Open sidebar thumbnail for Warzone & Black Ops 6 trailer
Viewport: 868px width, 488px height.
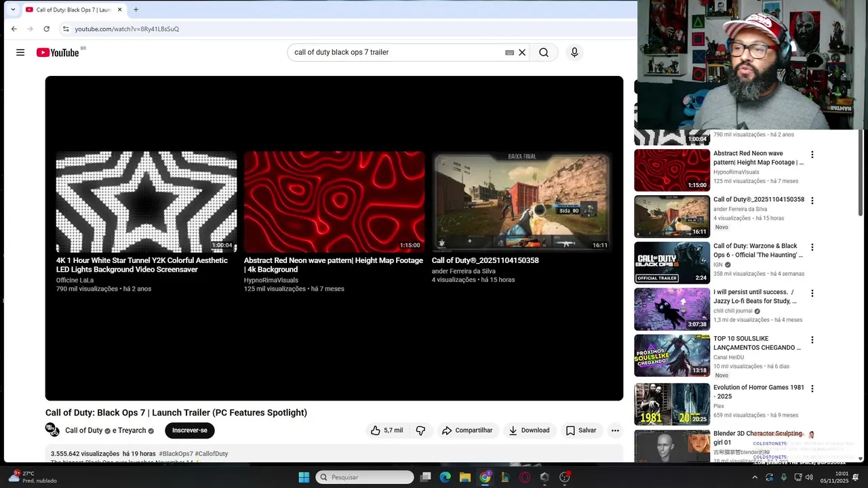tap(672, 263)
